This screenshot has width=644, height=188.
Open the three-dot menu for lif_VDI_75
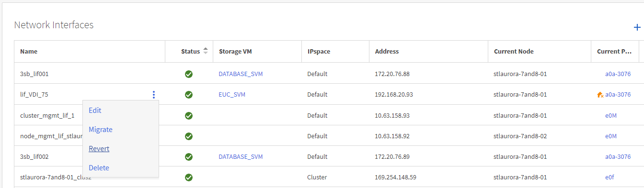[x=154, y=95]
